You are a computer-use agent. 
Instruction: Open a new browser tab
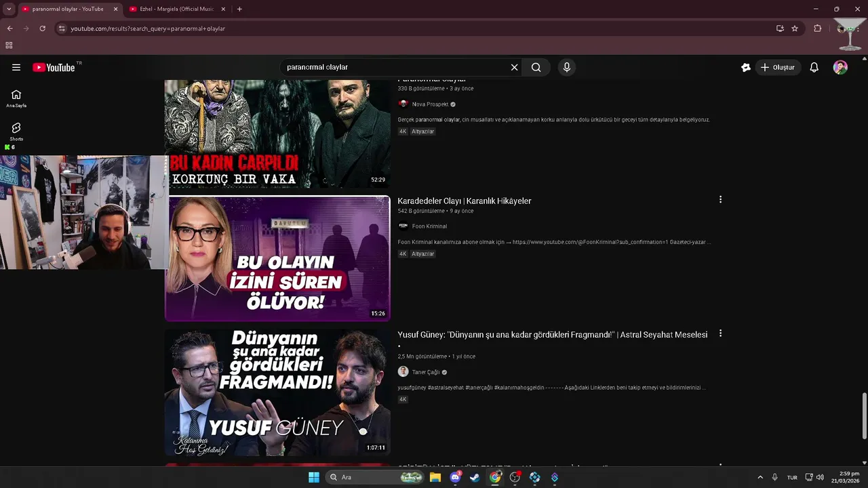pos(239,9)
